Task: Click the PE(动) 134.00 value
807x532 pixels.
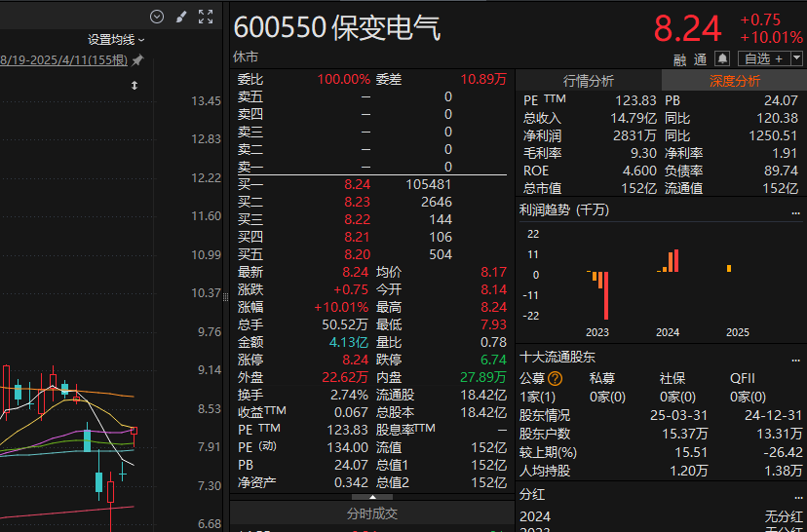Action: click(347, 447)
